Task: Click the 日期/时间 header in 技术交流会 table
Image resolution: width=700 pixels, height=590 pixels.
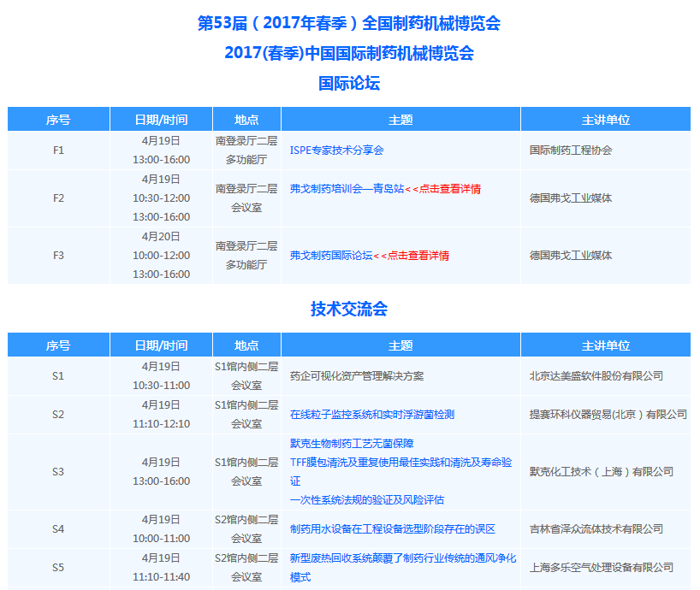Action: pyautogui.click(x=161, y=345)
